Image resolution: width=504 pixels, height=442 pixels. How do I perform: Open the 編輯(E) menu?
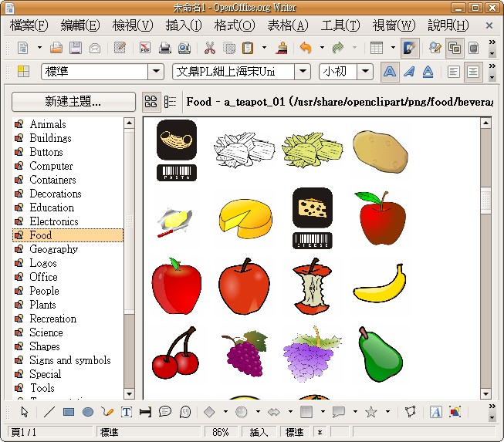[80, 25]
